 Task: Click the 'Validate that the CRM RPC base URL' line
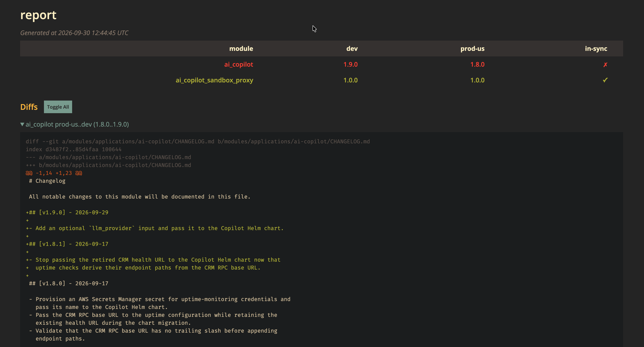tap(153, 331)
